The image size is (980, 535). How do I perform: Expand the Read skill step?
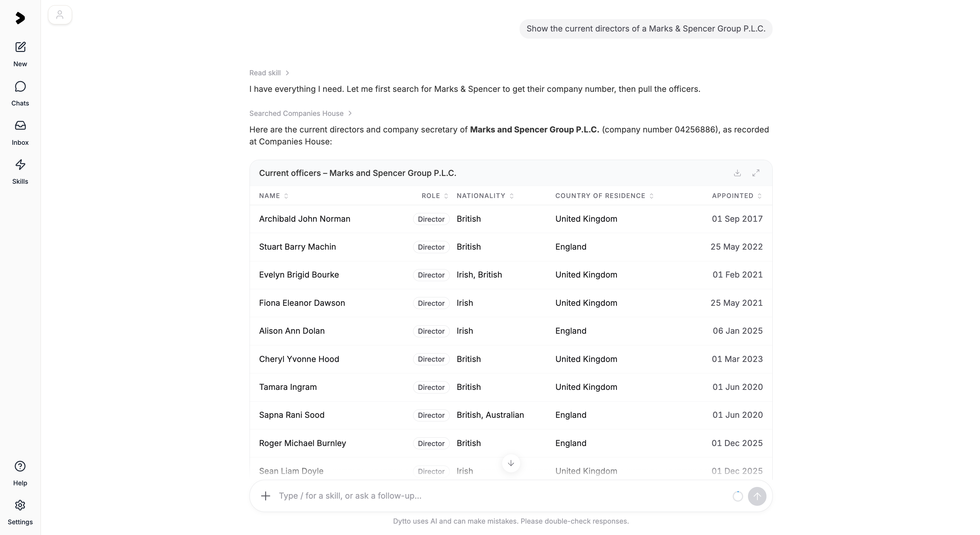tap(269, 73)
